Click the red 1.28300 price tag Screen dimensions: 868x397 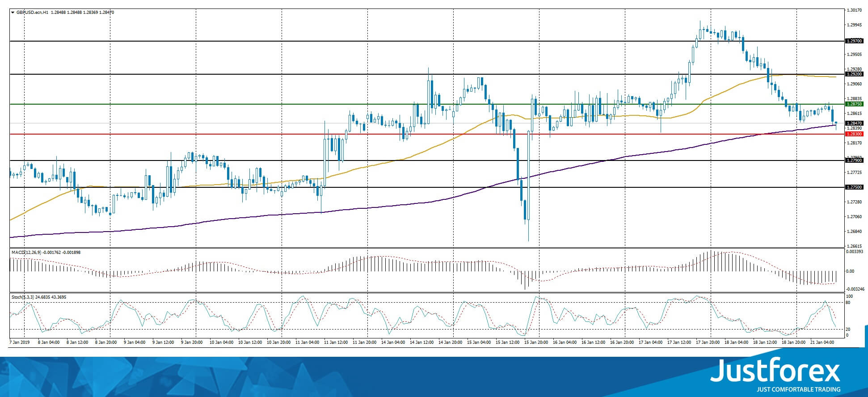(x=854, y=134)
